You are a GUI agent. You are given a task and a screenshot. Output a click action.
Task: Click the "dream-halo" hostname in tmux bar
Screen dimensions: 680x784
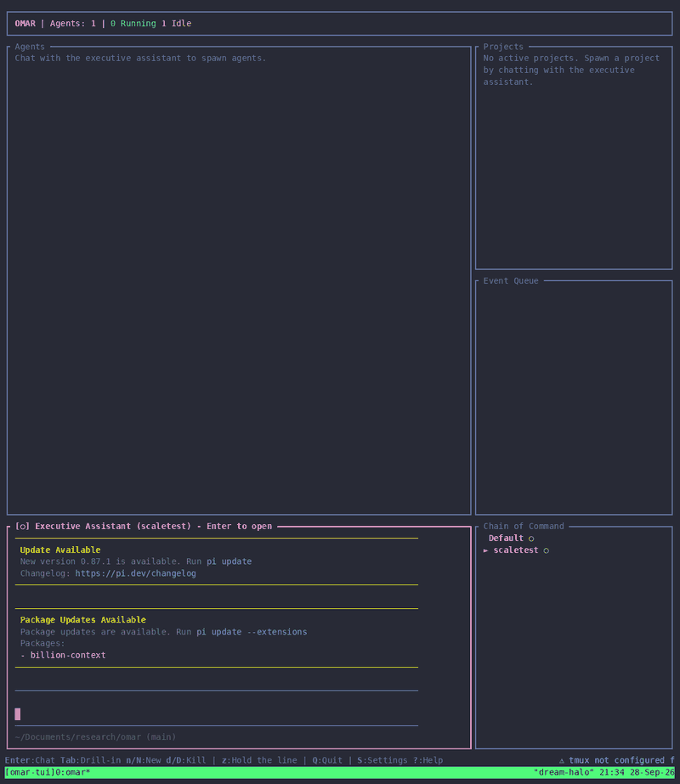564,772
